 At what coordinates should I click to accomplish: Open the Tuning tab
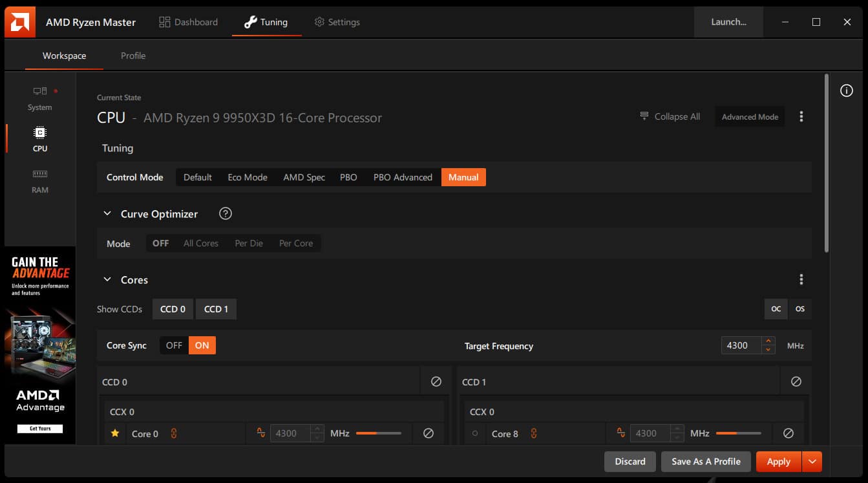266,22
